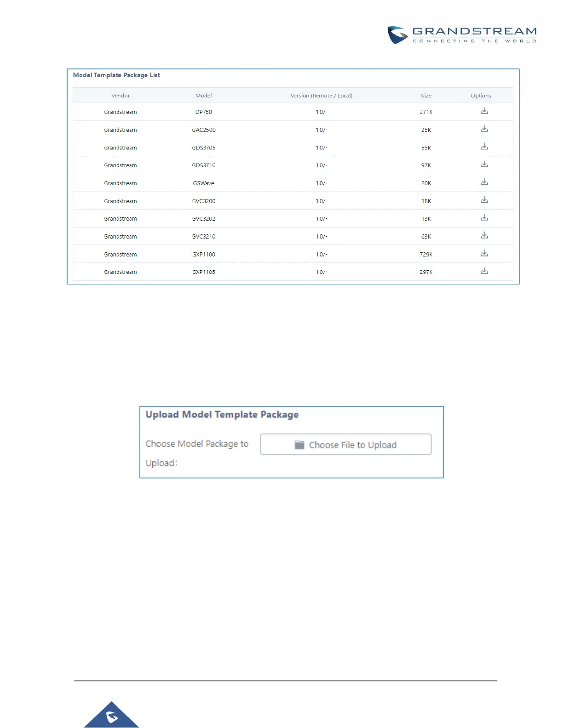This screenshot has height=728, width=563.
Task: Download the GAC2500 template package
Action: click(x=484, y=129)
